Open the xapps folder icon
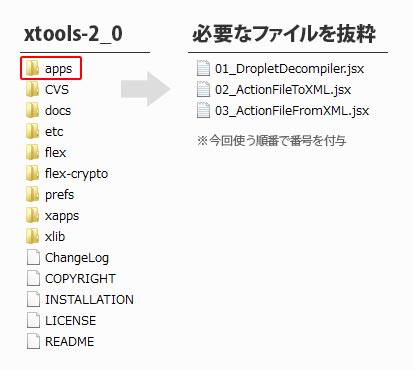The height and width of the screenshot is (370, 414). 33,215
